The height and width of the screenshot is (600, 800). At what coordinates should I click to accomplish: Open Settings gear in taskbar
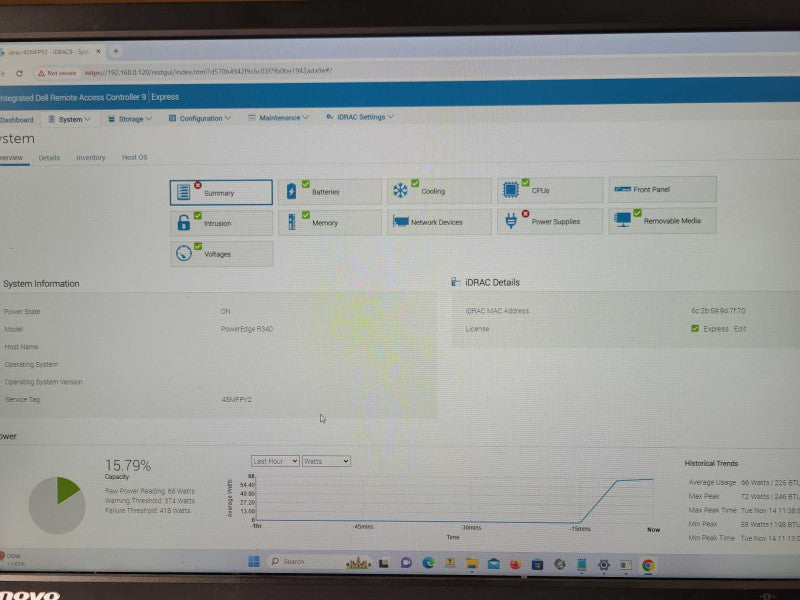tap(604, 565)
